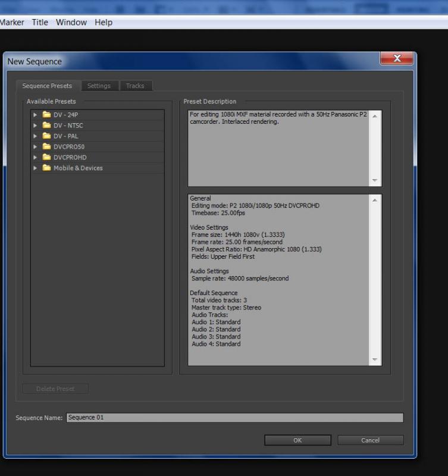This screenshot has height=476, width=448.
Task: Click the 'Audio 1: Standard' line
Action: click(216, 322)
